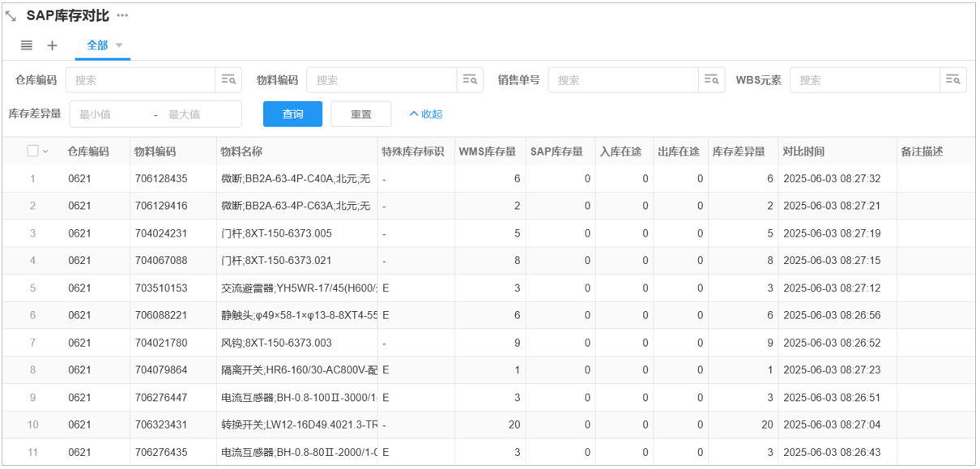Image resolution: width=980 pixels, height=469 pixels.
Task: Click the expand fullscreen arrow icon
Action: point(11,16)
